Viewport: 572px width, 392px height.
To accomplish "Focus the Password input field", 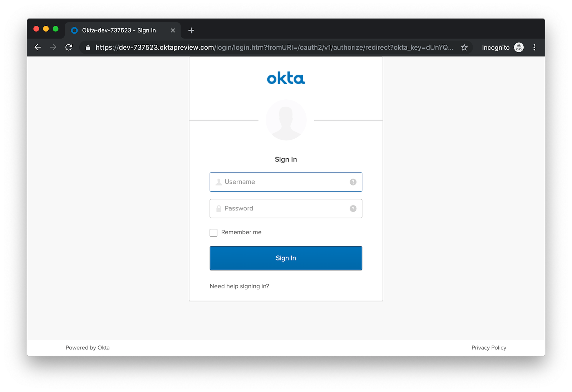I will click(x=286, y=209).
